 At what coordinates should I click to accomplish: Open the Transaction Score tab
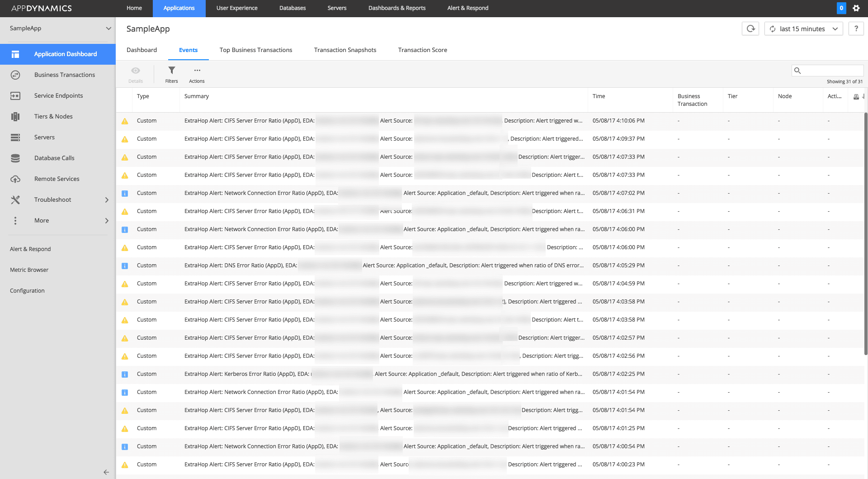(x=423, y=50)
